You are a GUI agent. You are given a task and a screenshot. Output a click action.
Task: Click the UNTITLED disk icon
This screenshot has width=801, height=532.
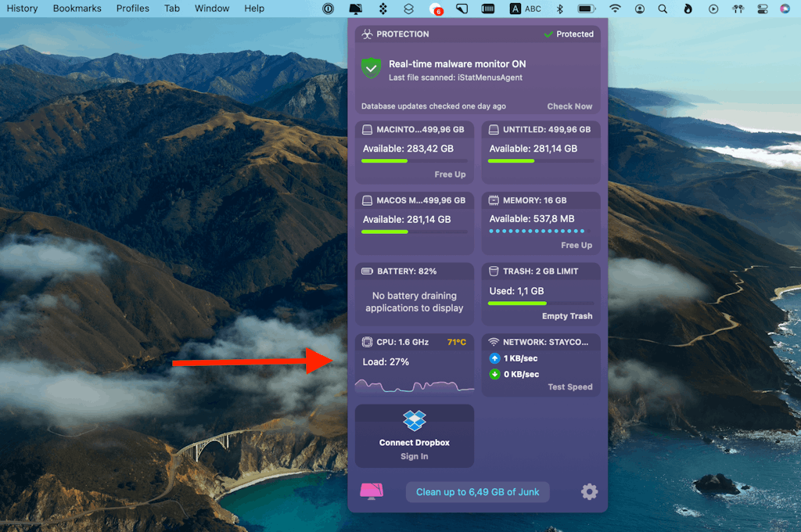(492, 129)
